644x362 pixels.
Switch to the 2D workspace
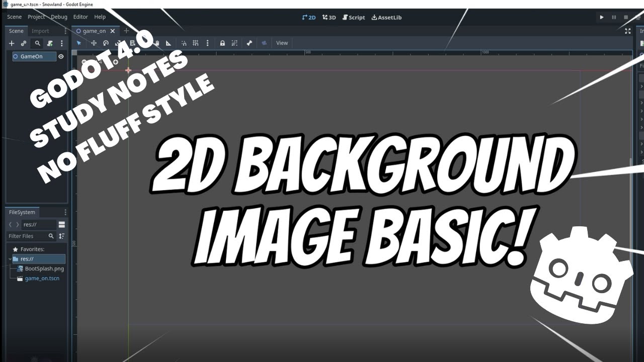(309, 17)
